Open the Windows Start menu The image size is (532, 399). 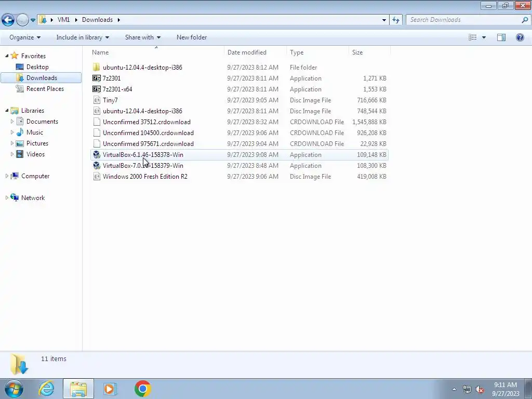(x=14, y=389)
